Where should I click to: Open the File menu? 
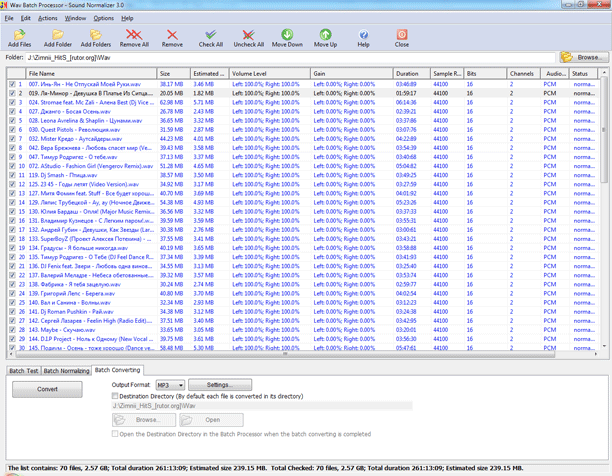pyautogui.click(x=9, y=18)
